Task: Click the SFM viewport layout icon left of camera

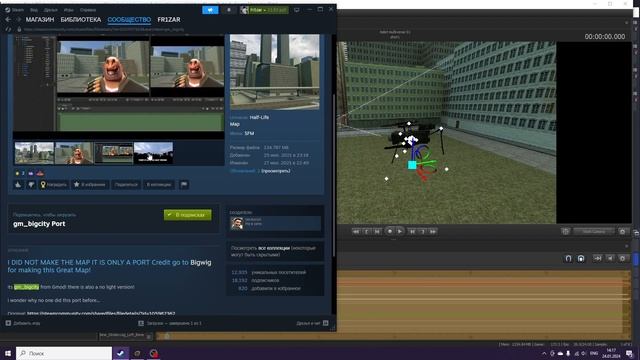Action: pos(565,231)
